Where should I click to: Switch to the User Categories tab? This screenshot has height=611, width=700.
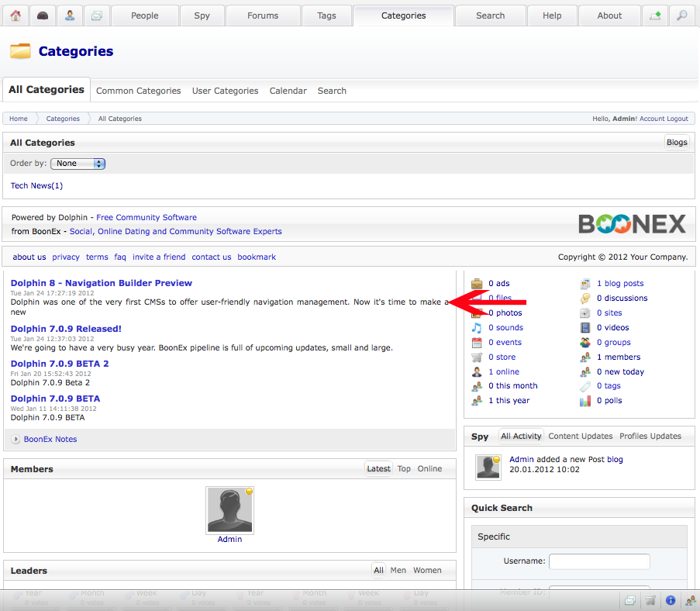(225, 91)
